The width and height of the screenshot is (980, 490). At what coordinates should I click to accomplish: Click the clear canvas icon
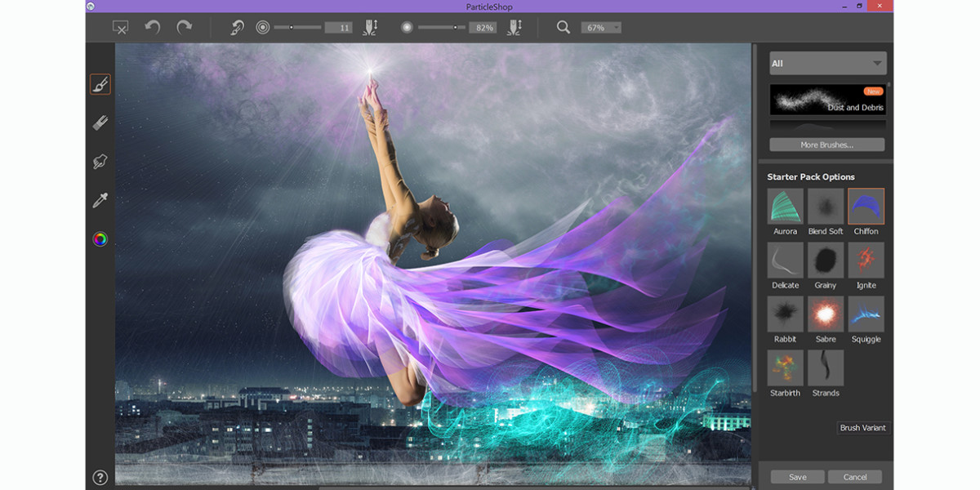121,28
